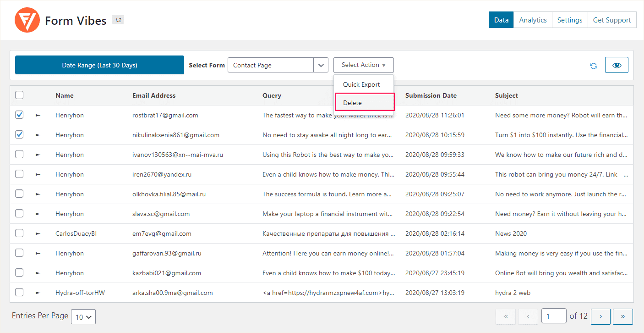The width and height of the screenshot is (644, 333).
Task: Go to next page arrow
Action: [600, 316]
